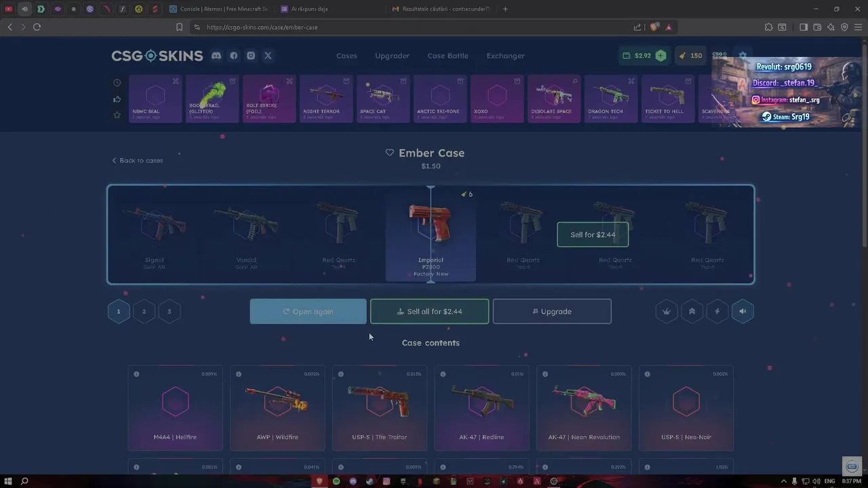Click the Upgrade button
868x488 pixels.
coord(552,311)
